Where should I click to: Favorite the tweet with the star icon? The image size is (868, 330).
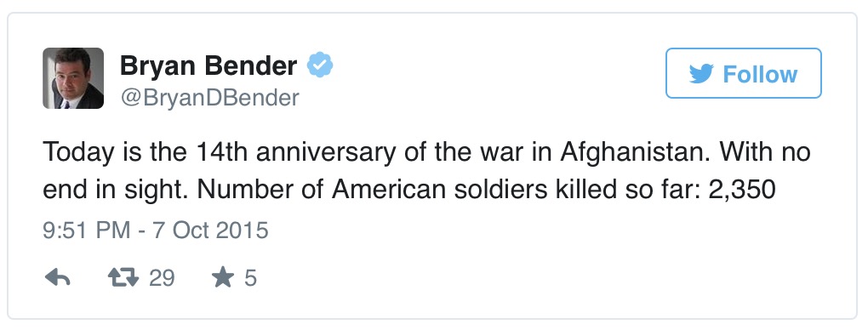tap(223, 277)
